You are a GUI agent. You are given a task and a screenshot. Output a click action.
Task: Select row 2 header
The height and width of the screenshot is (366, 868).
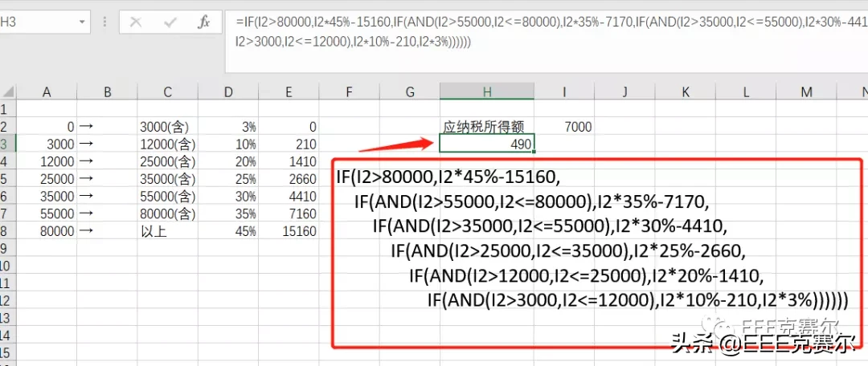click(7, 127)
